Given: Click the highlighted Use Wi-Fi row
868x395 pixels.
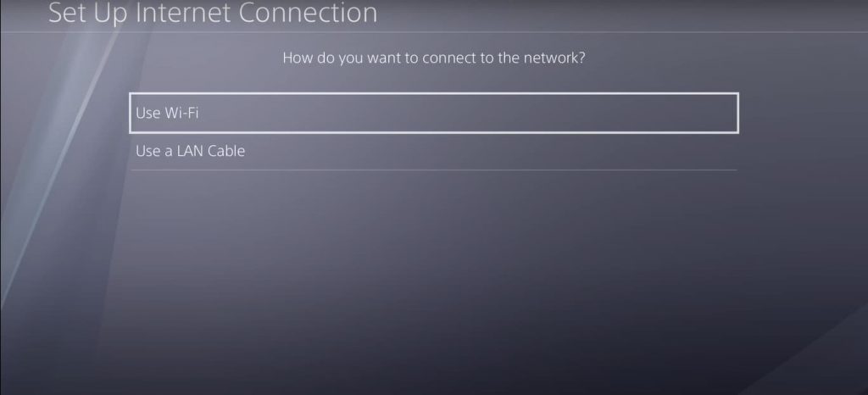Looking at the screenshot, I should tap(433, 113).
